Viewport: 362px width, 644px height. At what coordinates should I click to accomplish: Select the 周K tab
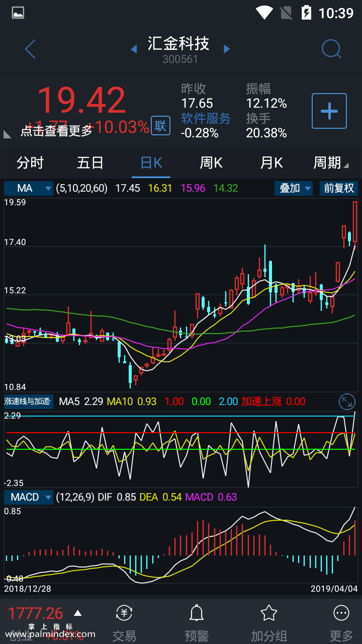211,163
